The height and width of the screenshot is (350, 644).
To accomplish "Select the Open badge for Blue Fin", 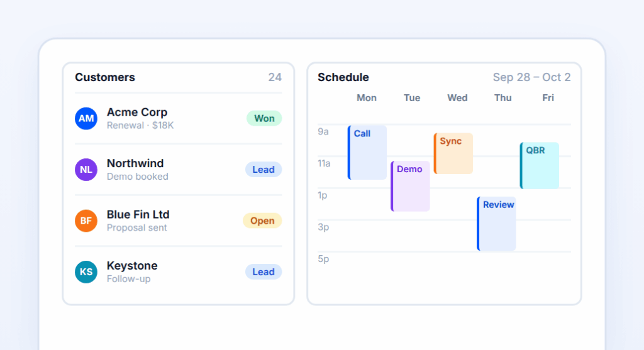I will click(262, 221).
